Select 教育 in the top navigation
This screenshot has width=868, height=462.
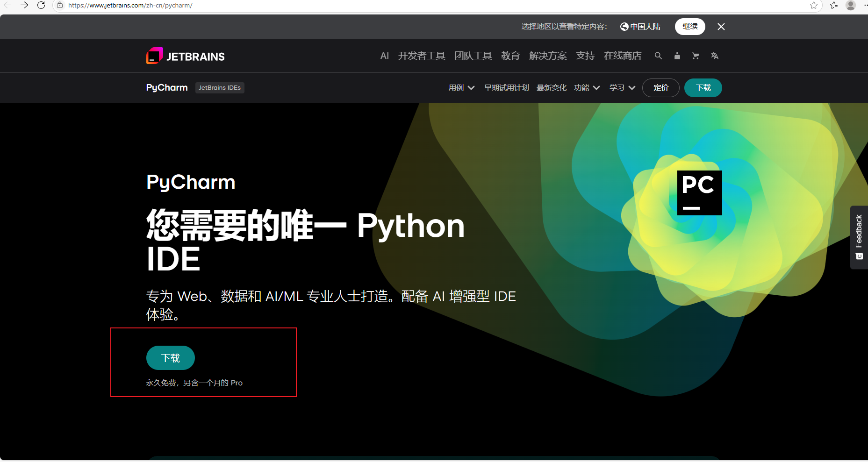tap(510, 56)
